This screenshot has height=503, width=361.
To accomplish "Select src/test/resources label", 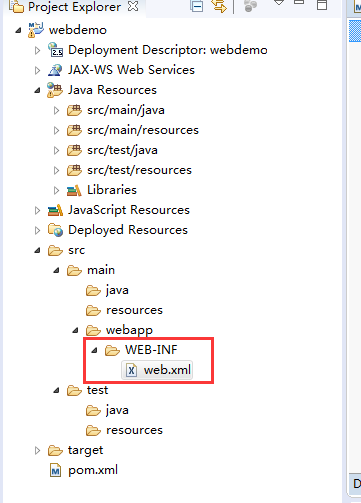I will click(x=139, y=170).
